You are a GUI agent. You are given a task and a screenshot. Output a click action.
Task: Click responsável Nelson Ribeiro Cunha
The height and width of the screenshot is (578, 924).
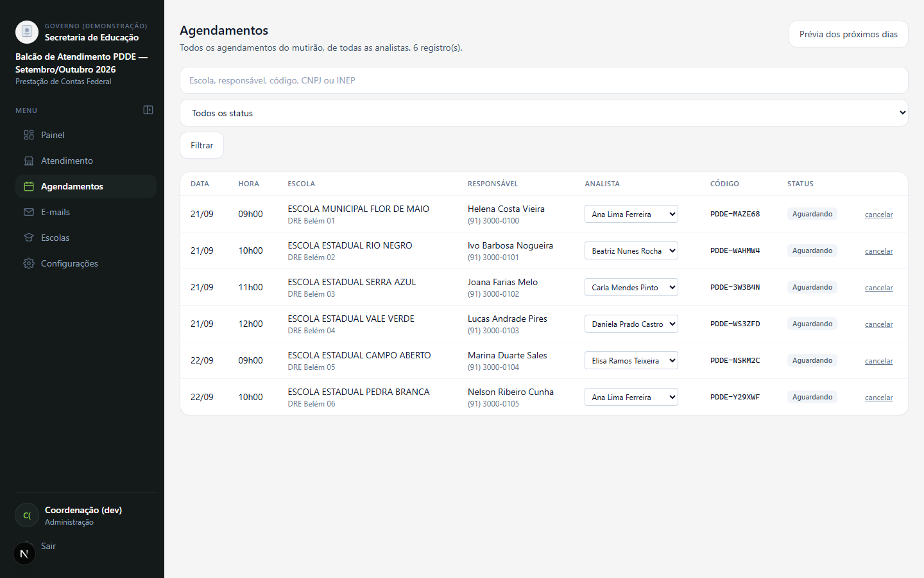pos(510,392)
